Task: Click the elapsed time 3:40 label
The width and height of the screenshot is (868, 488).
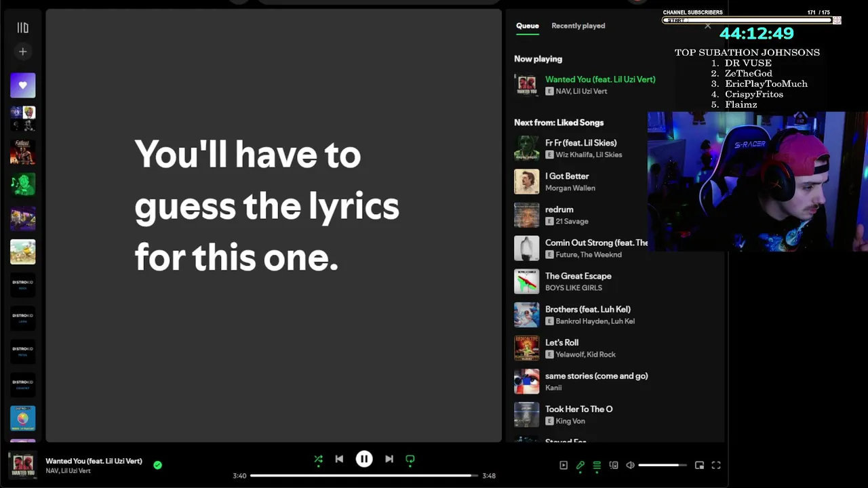Action: [x=239, y=476]
